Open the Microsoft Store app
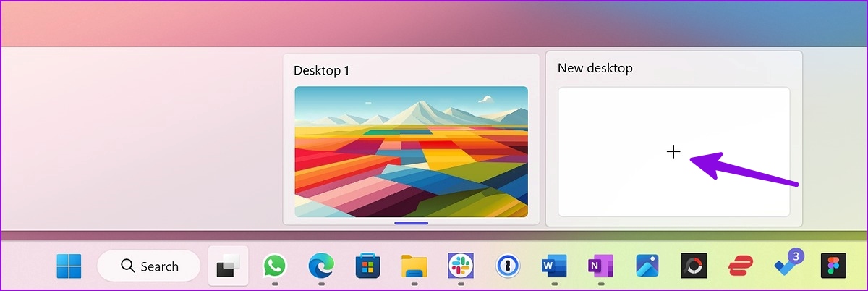This screenshot has height=291, width=868. [367, 266]
